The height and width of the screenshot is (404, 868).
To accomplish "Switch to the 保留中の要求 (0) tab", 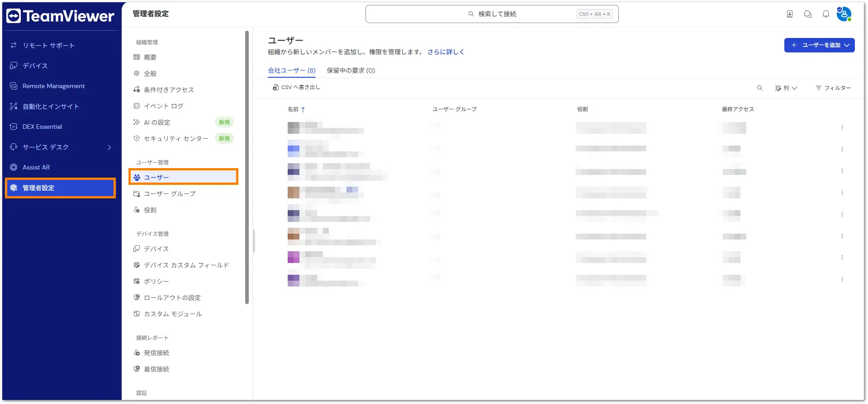I will (x=351, y=70).
